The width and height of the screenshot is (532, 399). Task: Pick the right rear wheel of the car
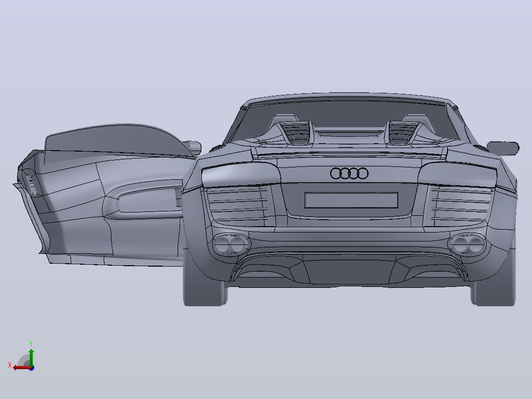click(494, 289)
